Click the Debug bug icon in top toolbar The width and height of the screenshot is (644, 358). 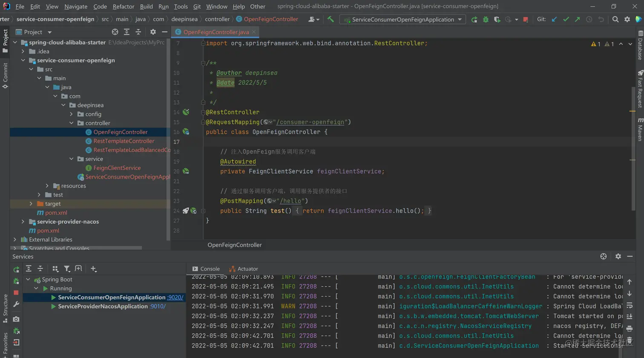coord(486,20)
